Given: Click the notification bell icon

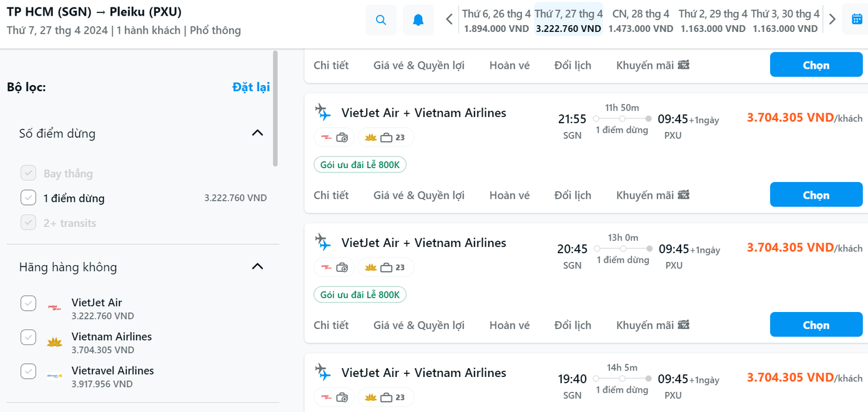Looking at the screenshot, I should tap(417, 19).
